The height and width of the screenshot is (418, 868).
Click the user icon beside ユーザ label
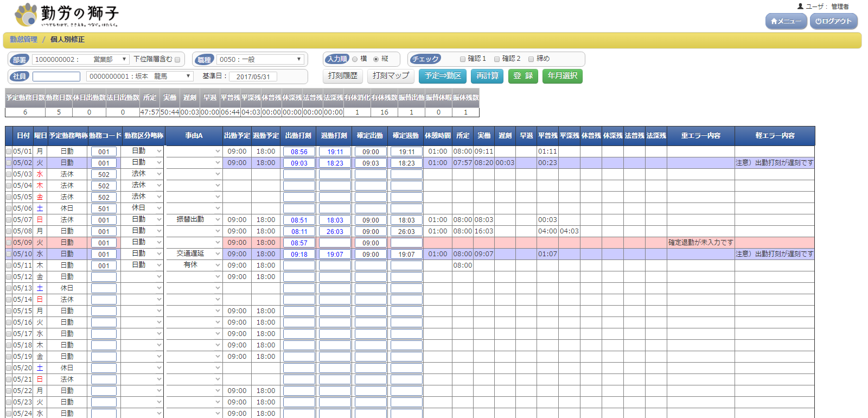(x=800, y=7)
